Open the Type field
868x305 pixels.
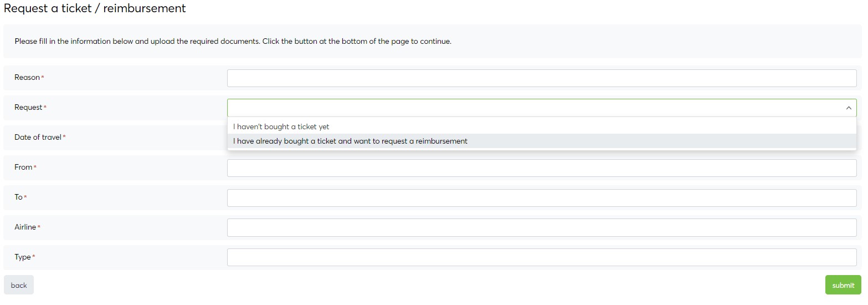(x=541, y=257)
